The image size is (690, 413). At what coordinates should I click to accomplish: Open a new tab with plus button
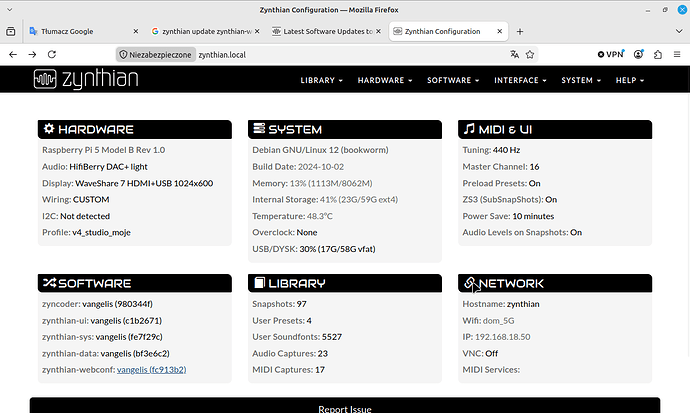[x=520, y=32]
